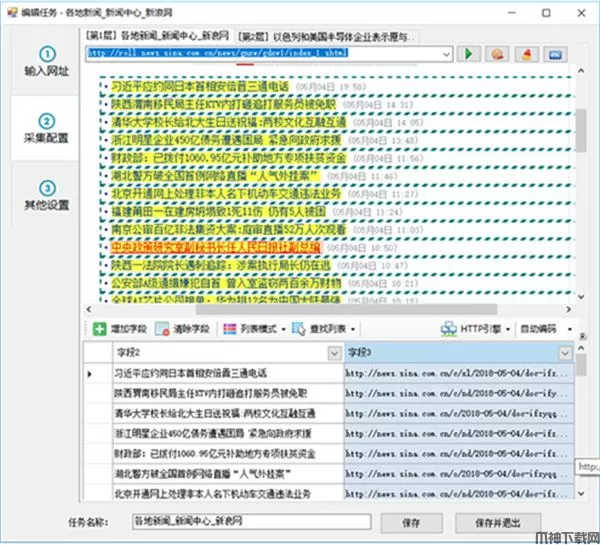The height and width of the screenshot is (545, 600).
Task: Click the small corner icon above table scrollbar
Action: [582, 336]
